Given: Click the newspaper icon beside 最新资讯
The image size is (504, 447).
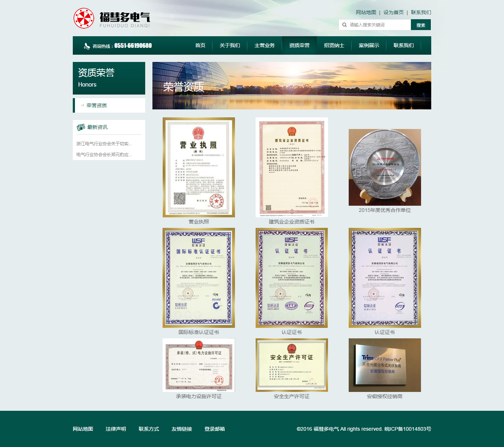Looking at the screenshot, I should point(81,128).
